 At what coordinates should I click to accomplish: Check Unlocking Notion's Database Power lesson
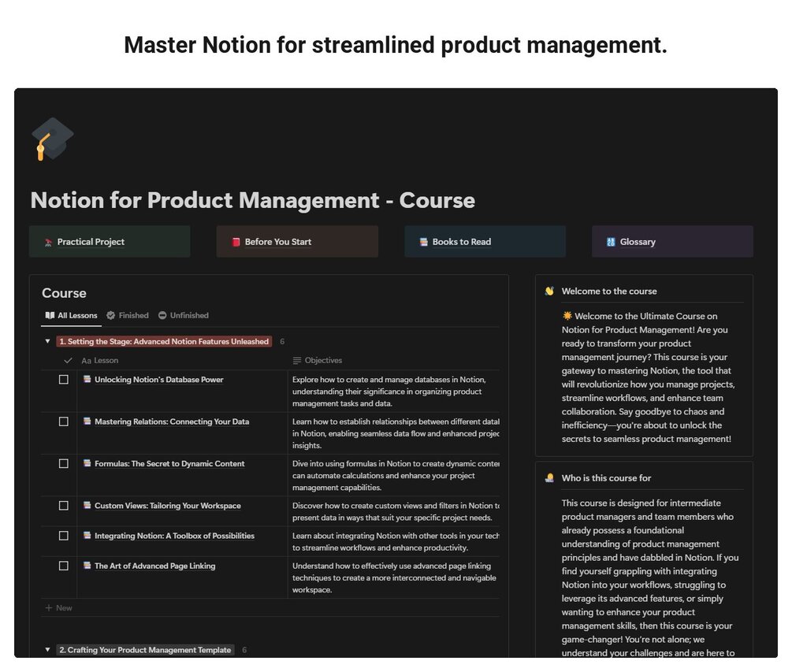click(64, 380)
